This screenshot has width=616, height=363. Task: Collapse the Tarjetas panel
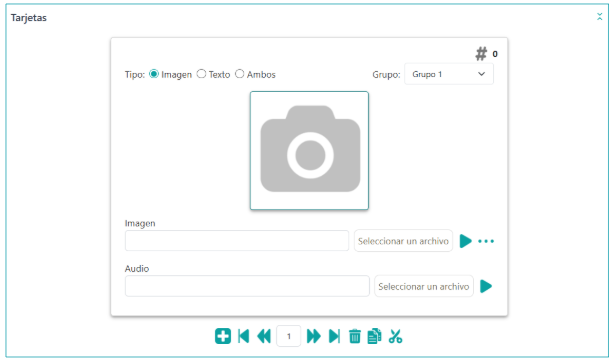tap(600, 16)
